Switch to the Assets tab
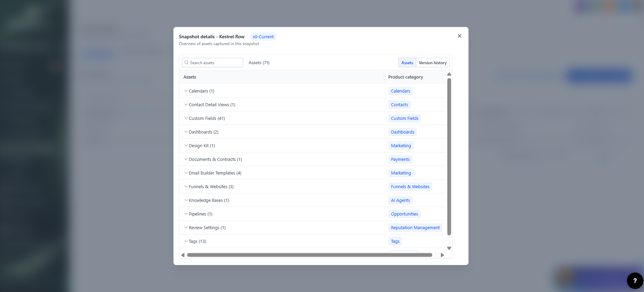This screenshot has height=292, width=644. [x=407, y=62]
